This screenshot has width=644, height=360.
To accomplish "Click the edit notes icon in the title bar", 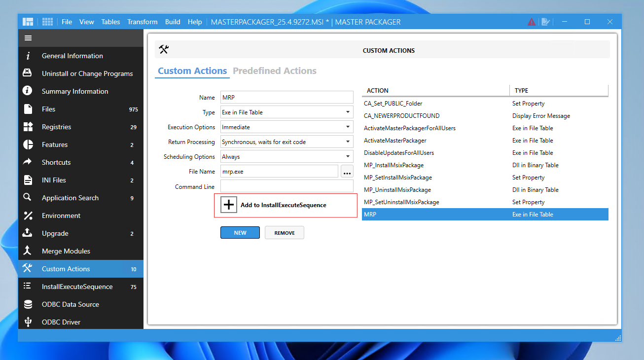I will 545,22.
